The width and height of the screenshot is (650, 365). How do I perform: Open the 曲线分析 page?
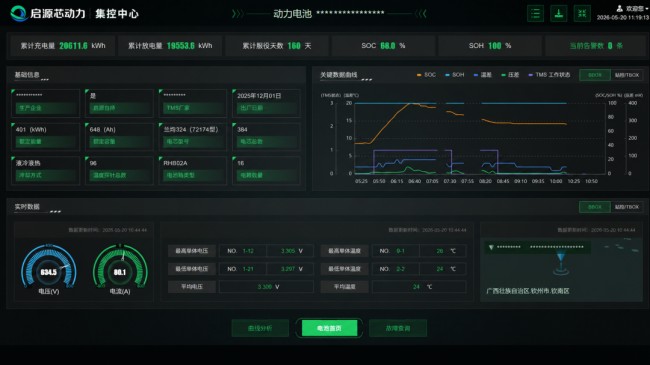tap(260, 328)
